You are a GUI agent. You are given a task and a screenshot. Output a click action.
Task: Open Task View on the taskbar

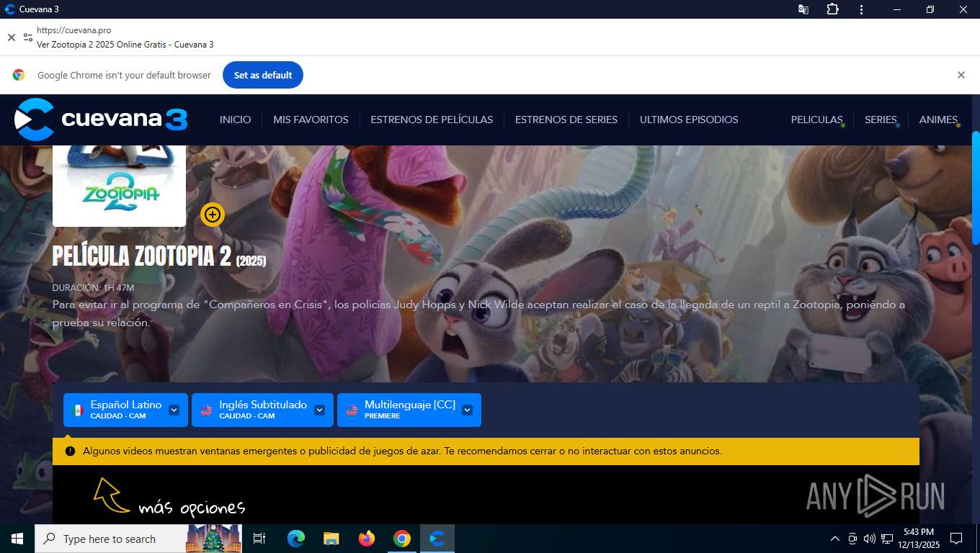tap(259, 539)
